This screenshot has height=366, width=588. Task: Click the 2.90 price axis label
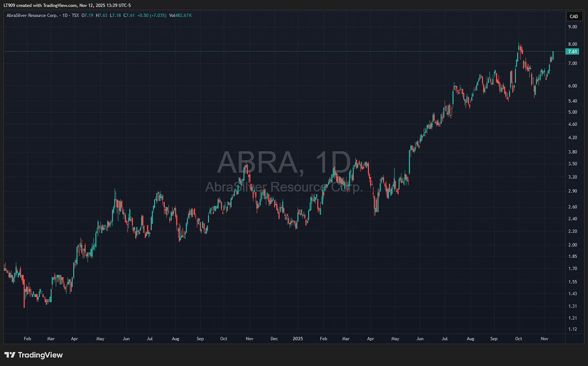point(573,191)
